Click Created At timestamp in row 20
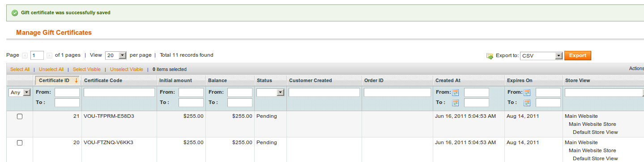 coord(465,142)
